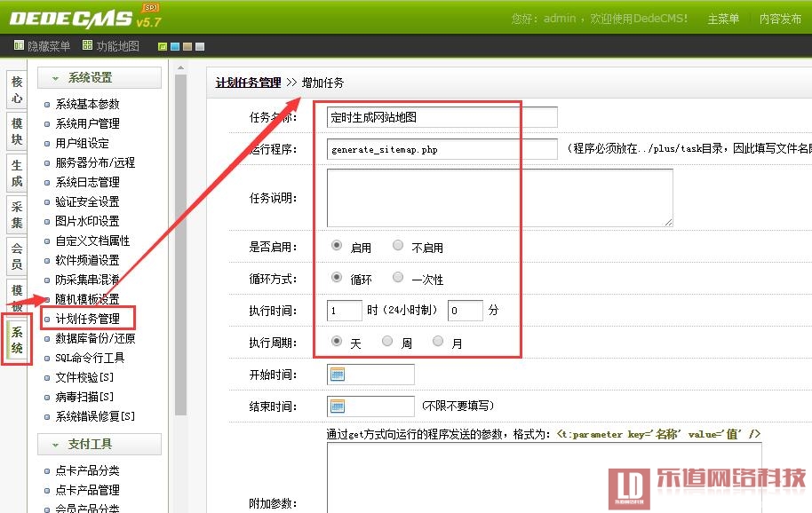Click the 附加参数 text area
The height and width of the screenshot is (513, 812).
pos(545,477)
